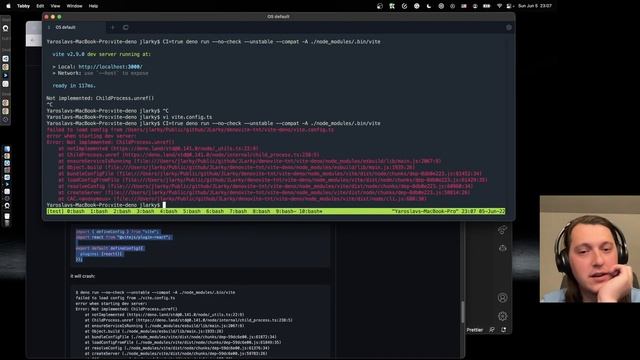Viewport: 640px width, 360px height.
Task: Open green status icon in menu bar
Action: (x=392, y=6)
